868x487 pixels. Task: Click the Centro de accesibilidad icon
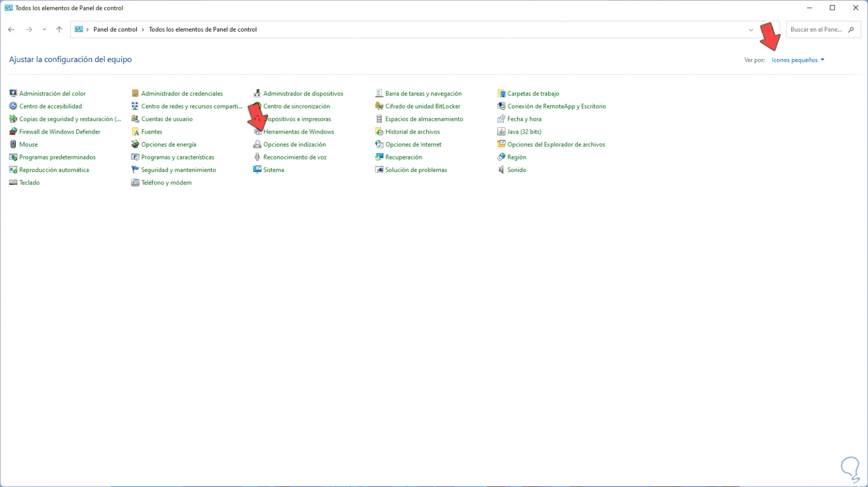tap(13, 106)
